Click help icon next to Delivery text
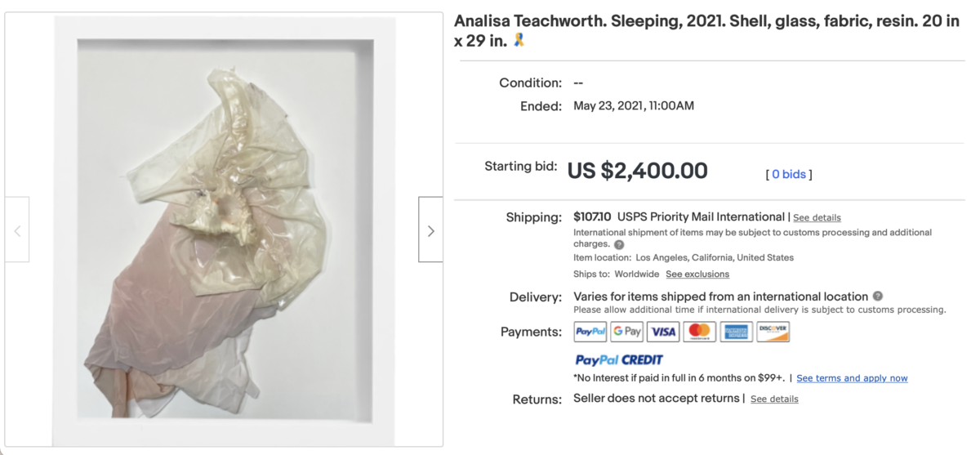Image resolution: width=980 pixels, height=455 pixels. [x=878, y=297]
